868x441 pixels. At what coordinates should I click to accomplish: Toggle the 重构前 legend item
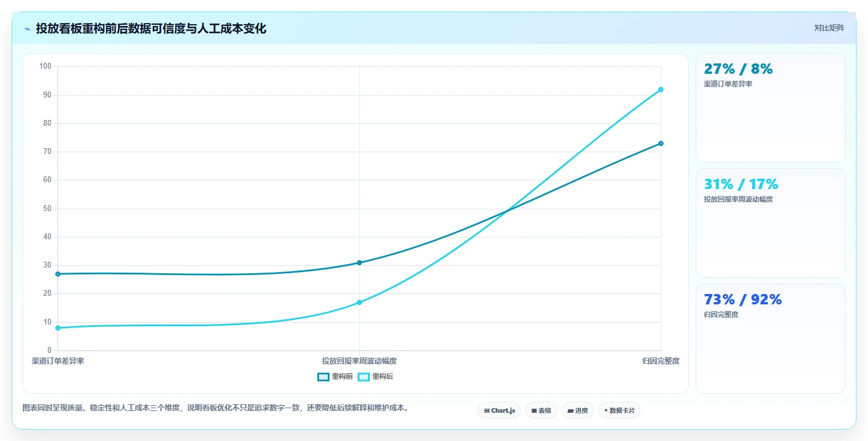[x=335, y=376]
